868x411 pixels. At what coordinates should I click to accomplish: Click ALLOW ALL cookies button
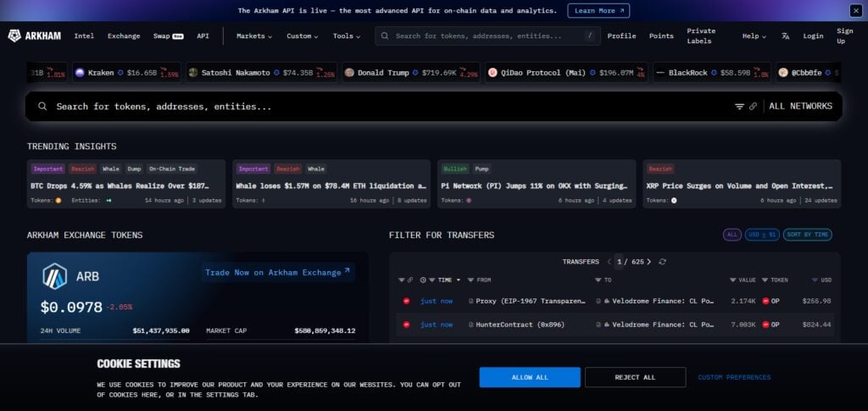[530, 377]
